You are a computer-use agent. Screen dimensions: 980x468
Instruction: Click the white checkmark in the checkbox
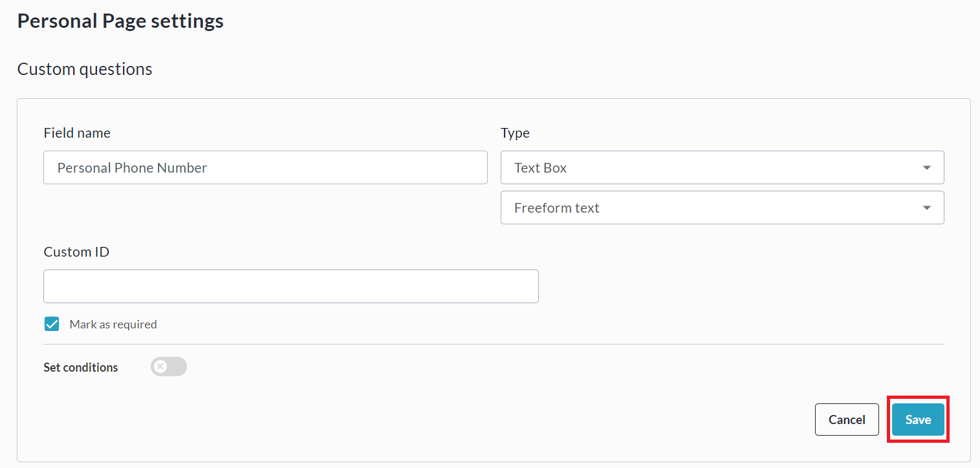tap(52, 324)
